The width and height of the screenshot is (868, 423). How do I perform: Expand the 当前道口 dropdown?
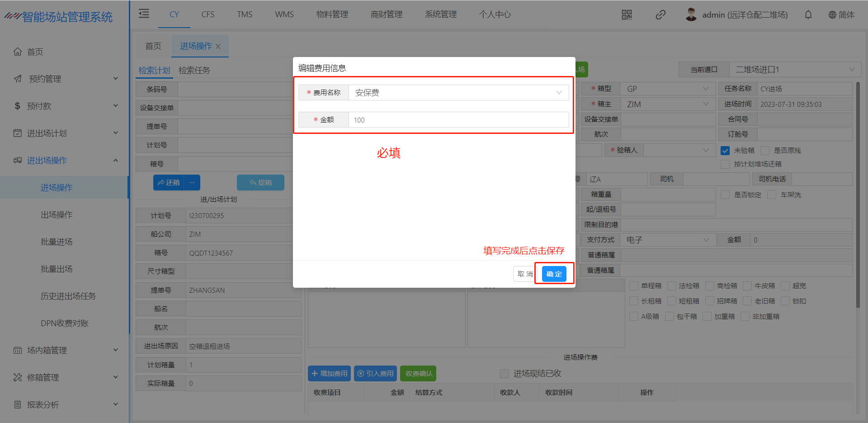tap(795, 70)
